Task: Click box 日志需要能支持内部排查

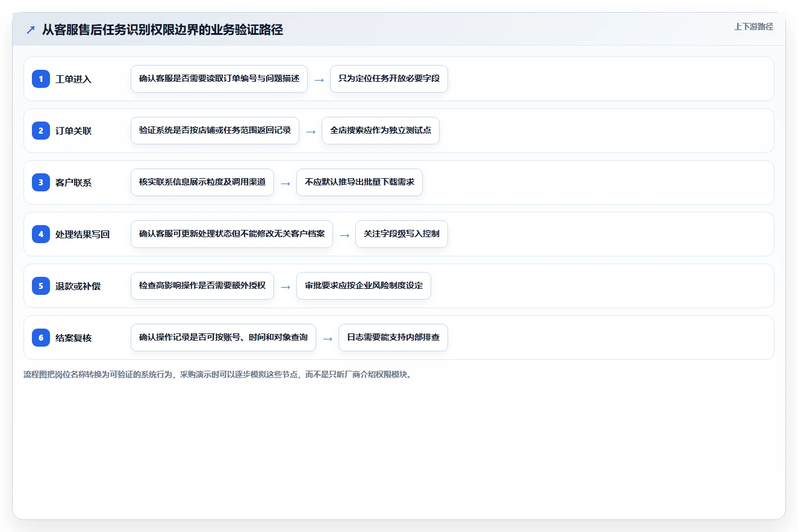Action: 393,338
